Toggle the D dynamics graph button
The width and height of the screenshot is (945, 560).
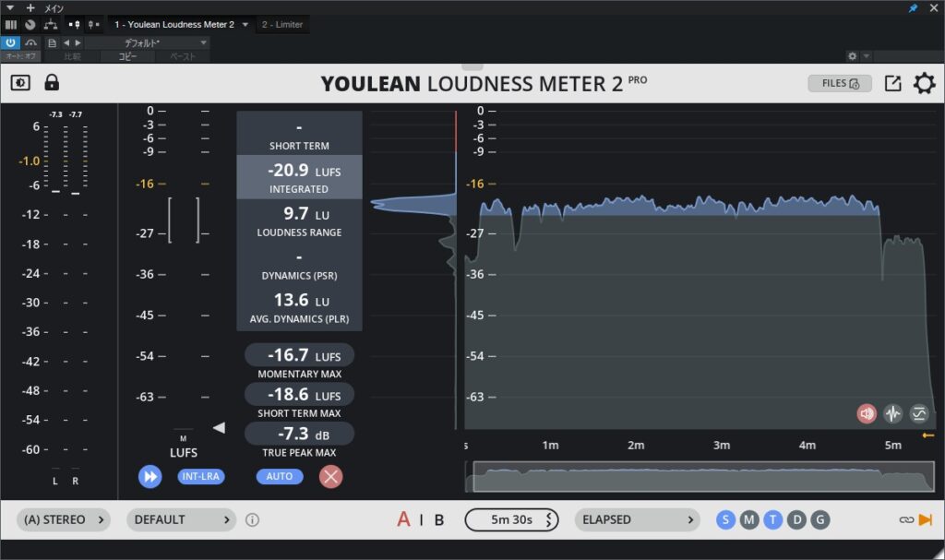point(796,519)
